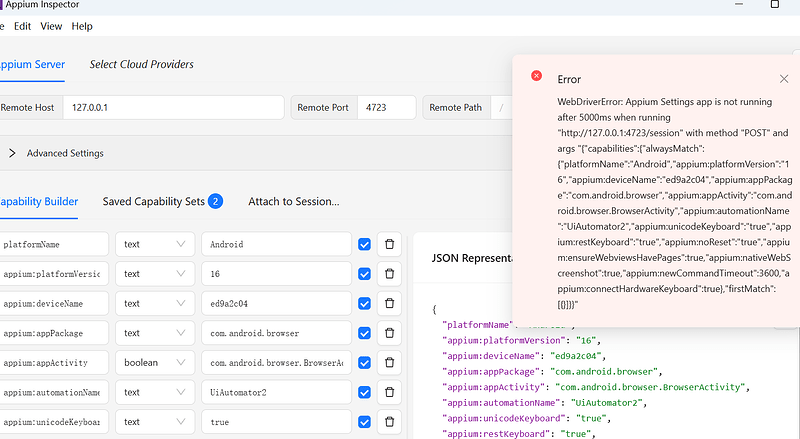Open the Help menu
Screen dimensions: 800x439
click(x=82, y=26)
